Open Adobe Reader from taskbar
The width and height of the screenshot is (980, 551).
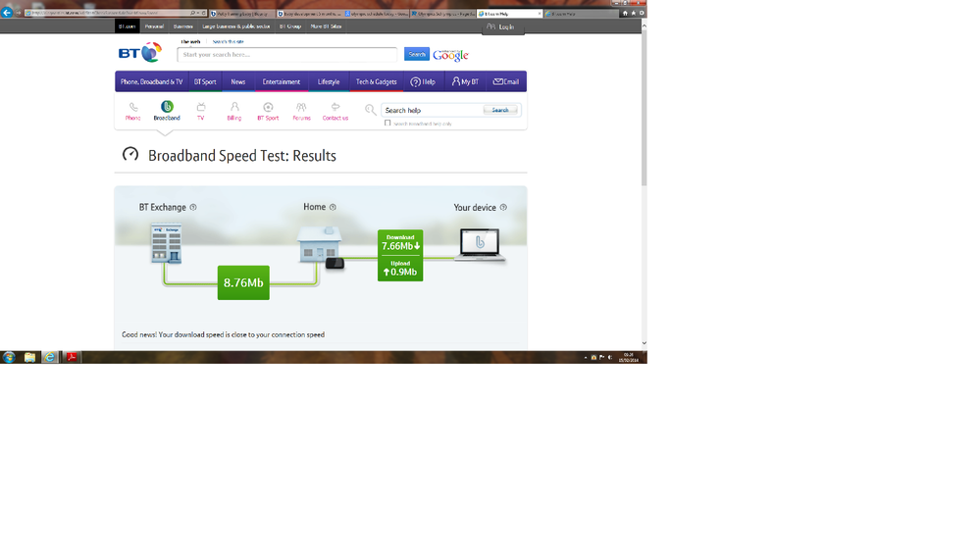click(x=72, y=357)
